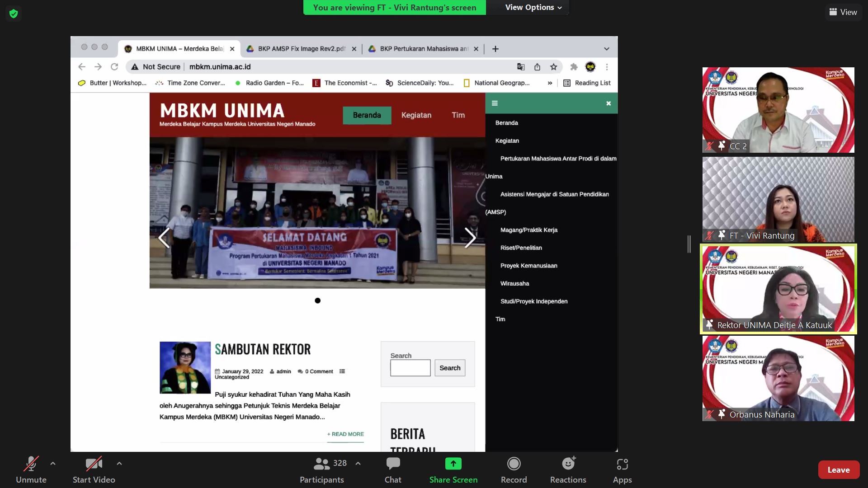The image size is (868, 488).
Task: Switch to BKP AMSP Fix Image Rev2.pdf tab
Action: 302,49
